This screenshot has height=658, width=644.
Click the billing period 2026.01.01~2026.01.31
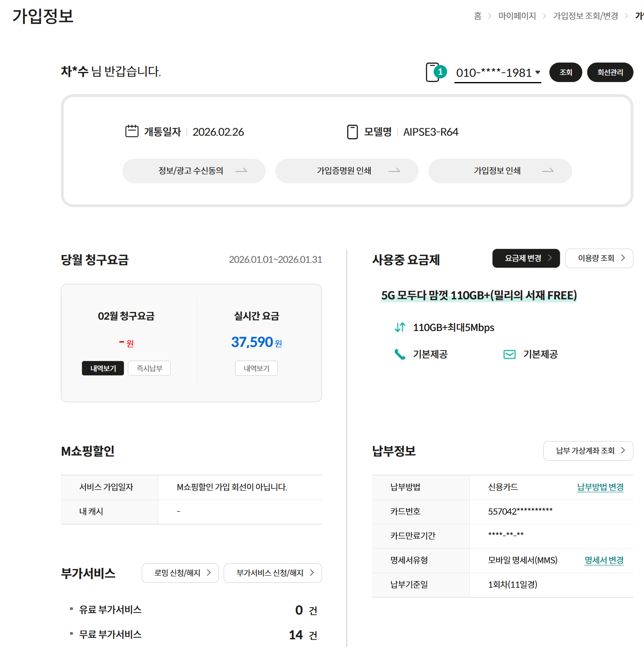point(275,260)
